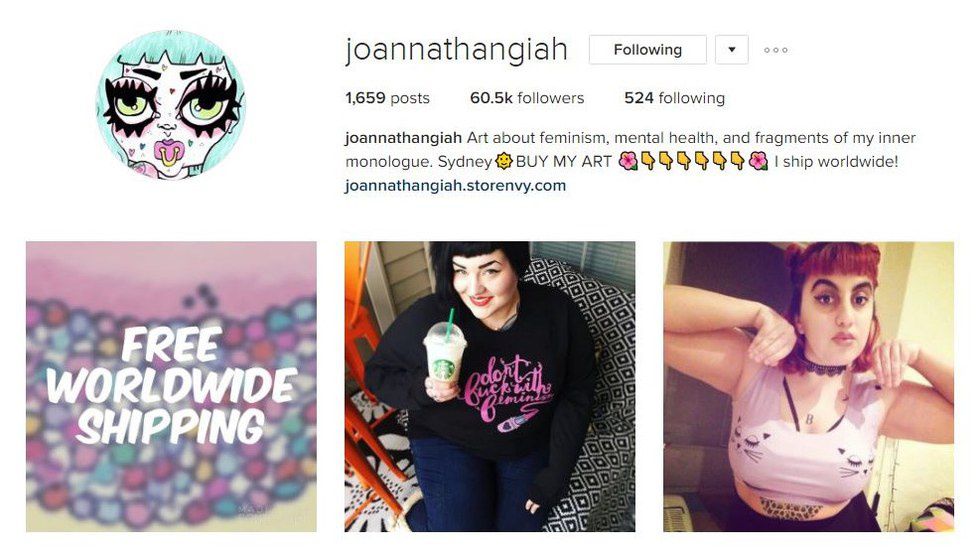Click the last pointing-down hand emoji
980x552 pixels.
tap(738, 161)
